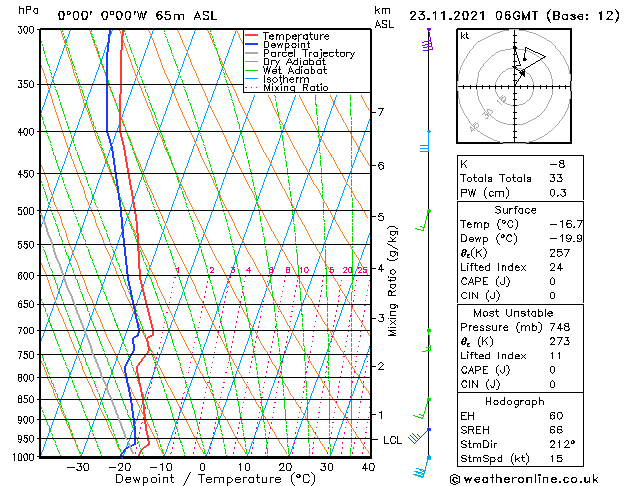Click the 'kt' label in hodograph
Image resolution: width=629 pixels, height=486 pixels.
465,36
